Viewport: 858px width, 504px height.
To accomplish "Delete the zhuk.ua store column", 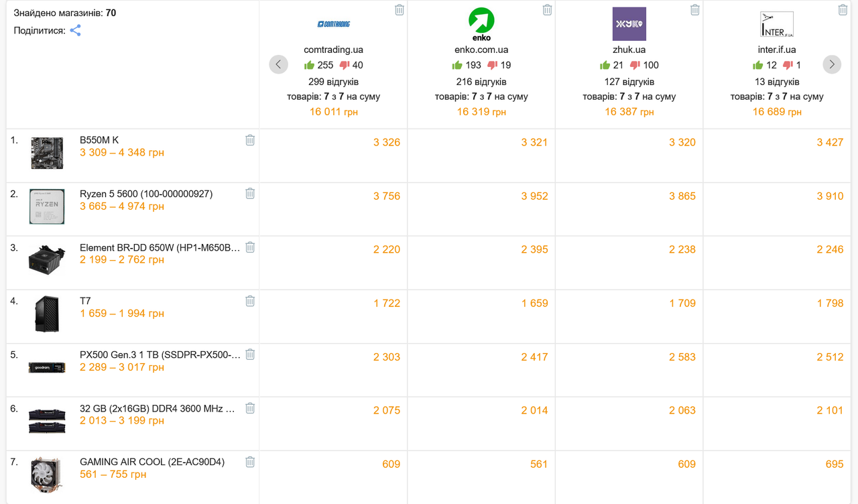I will 695,9.
